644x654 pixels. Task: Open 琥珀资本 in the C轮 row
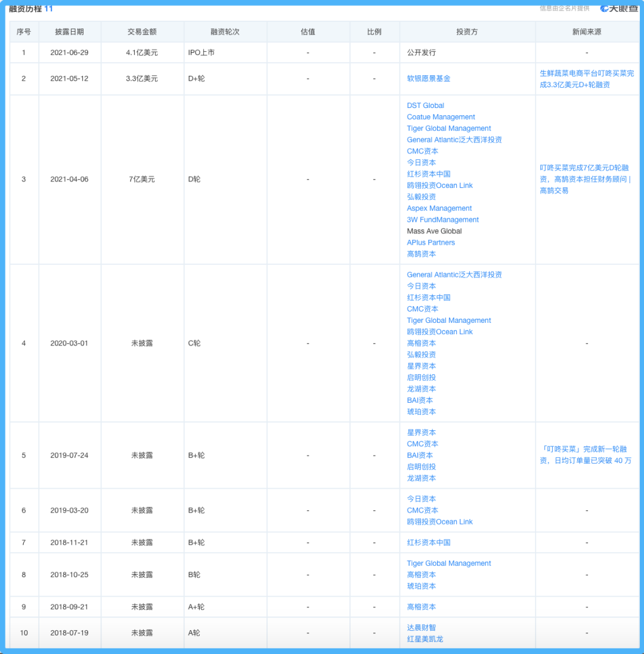pos(422,412)
